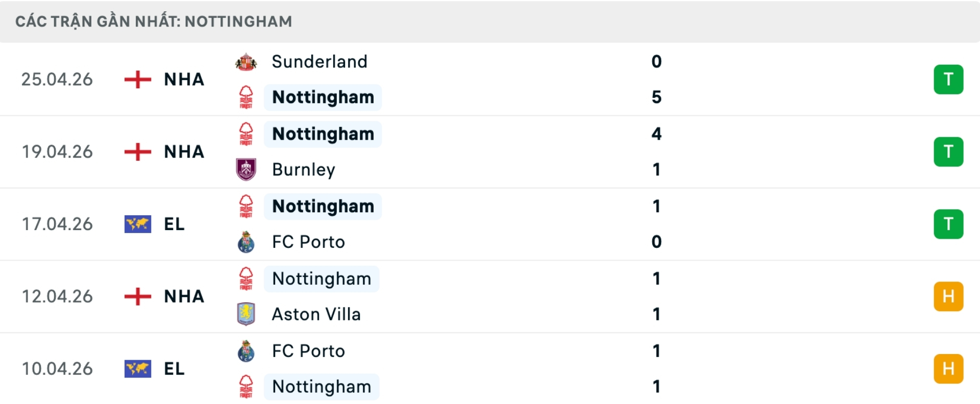This screenshot has width=980, height=404.
Task: Click the Burnley club crest icon
Action: (x=246, y=169)
